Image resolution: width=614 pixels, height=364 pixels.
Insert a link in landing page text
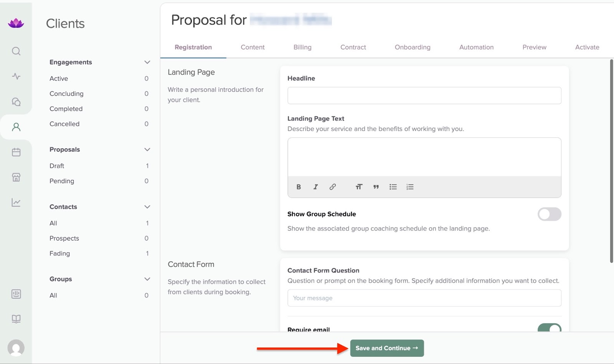tap(333, 187)
